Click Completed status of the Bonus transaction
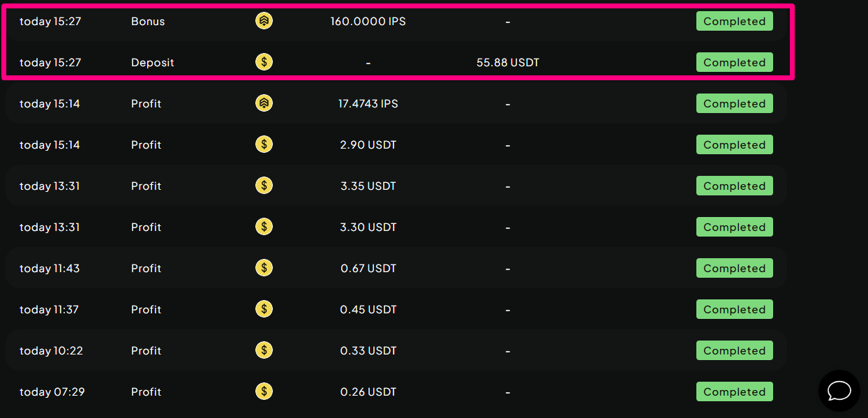Viewport: 868px width, 418px height. pos(734,21)
